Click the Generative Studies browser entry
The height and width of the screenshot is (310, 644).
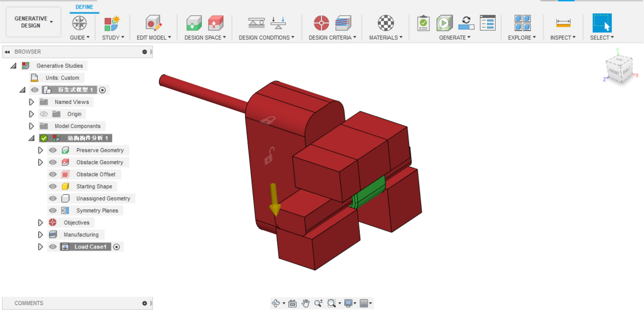pyautogui.click(x=60, y=66)
